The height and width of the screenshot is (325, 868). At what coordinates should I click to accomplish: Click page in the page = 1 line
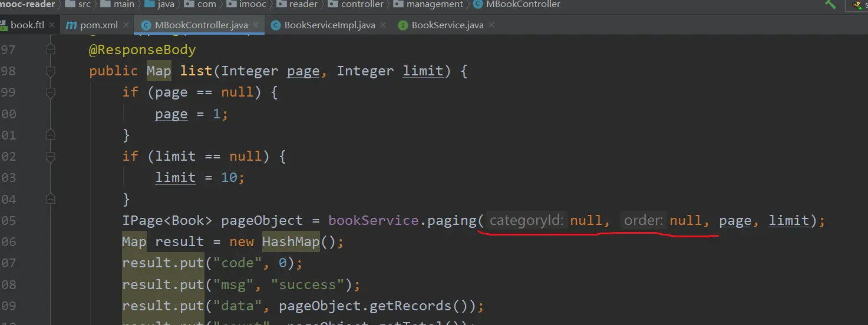pos(171,114)
